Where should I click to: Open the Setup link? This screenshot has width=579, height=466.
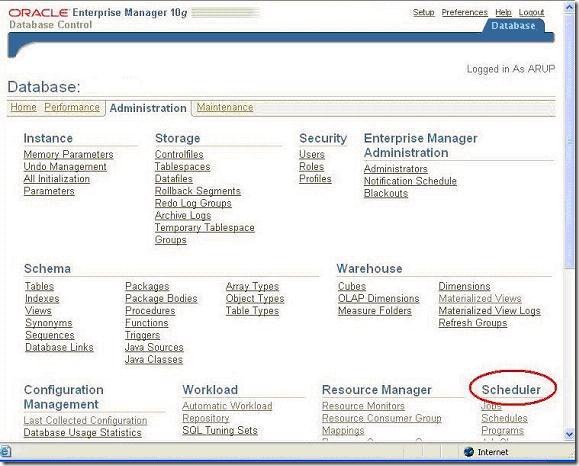pos(424,12)
